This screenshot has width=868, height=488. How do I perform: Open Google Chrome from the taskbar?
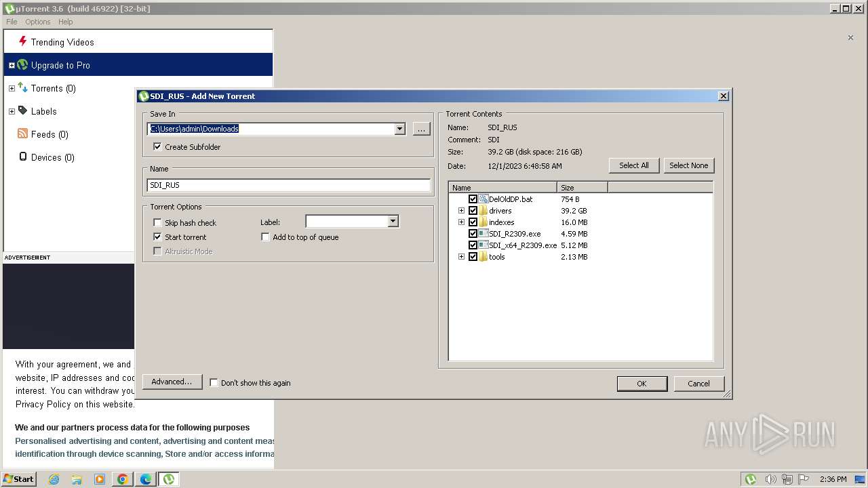click(123, 479)
